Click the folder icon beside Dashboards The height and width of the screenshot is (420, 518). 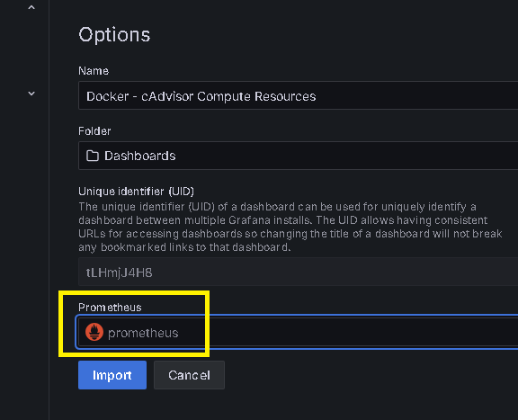pyautogui.click(x=93, y=156)
